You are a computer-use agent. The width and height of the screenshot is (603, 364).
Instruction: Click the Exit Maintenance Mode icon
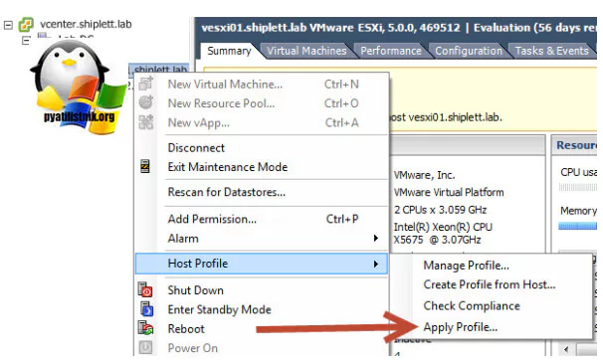pyautogui.click(x=145, y=166)
